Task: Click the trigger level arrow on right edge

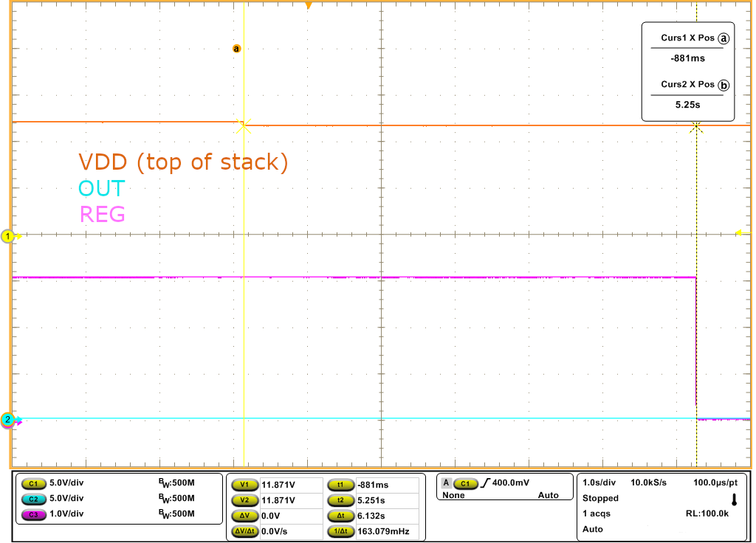Action: 738,233
